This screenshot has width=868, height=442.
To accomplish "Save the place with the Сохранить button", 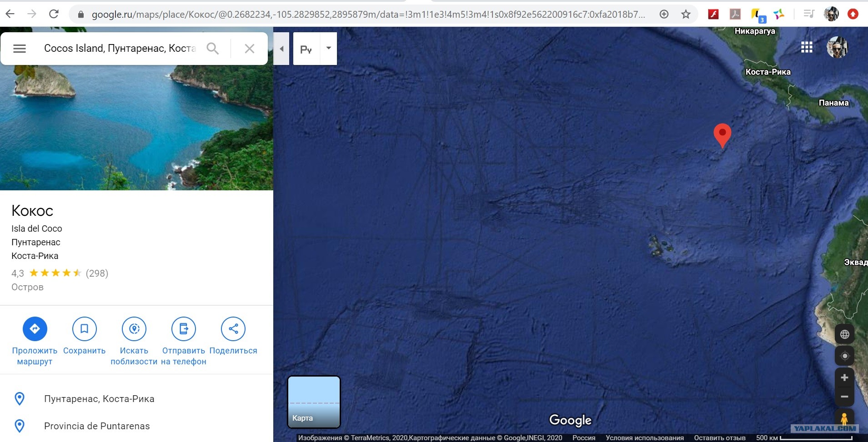I will 85,336.
